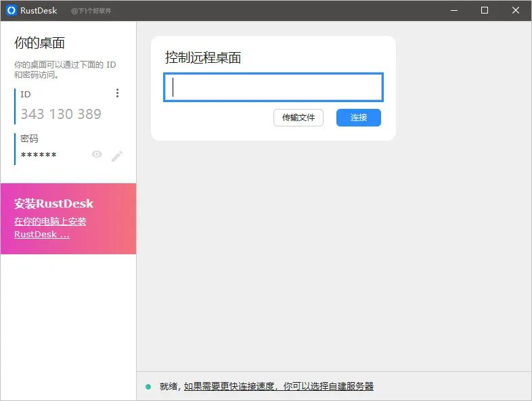Viewport: 532px width, 401px height.
Task: Open the 在你的电脑上安装 RustDesk link
Action: (50, 228)
